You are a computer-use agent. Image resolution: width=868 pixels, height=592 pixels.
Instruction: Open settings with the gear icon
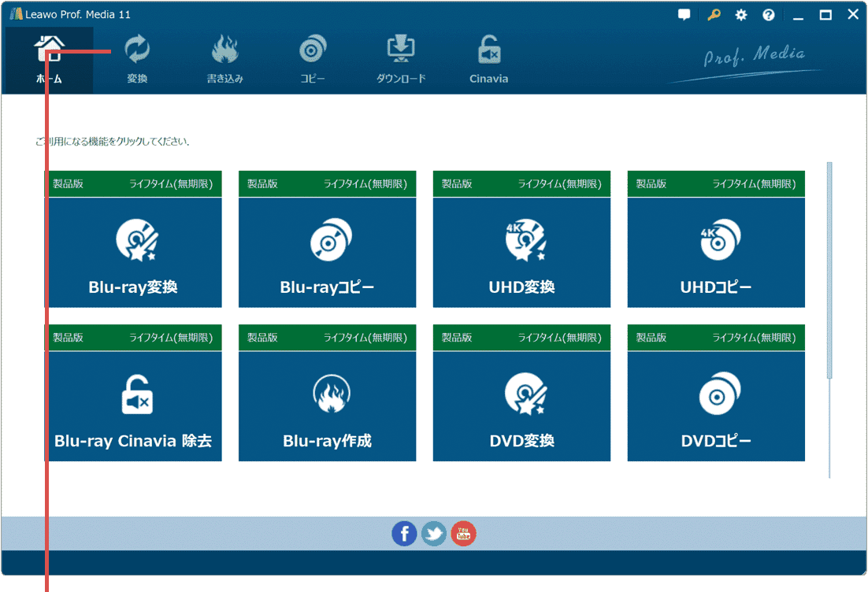[741, 15]
